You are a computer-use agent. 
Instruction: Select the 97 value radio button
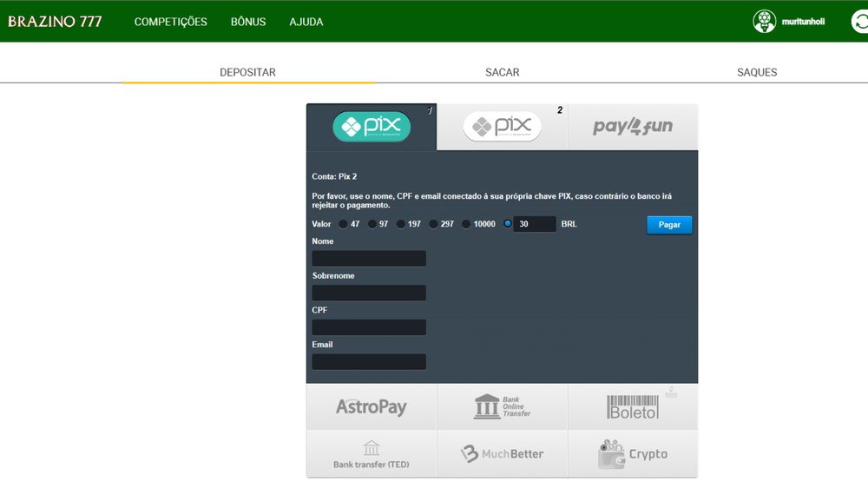pyautogui.click(x=372, y=224)
